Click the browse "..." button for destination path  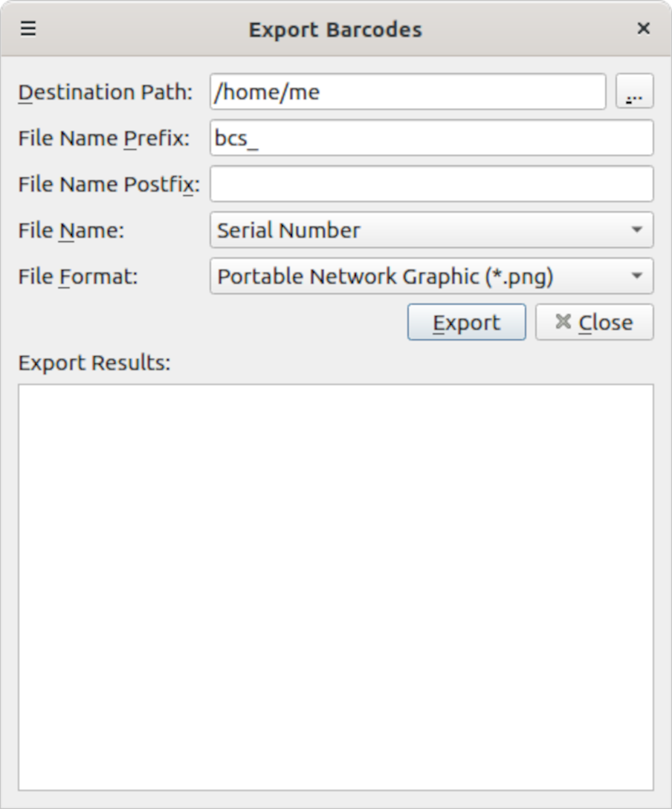tap(634, 92)
